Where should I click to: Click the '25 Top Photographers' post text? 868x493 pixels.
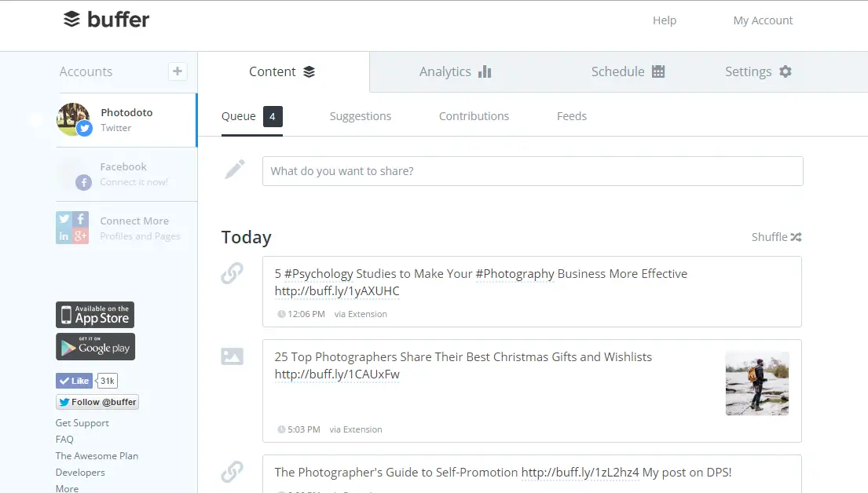(463, 357)
